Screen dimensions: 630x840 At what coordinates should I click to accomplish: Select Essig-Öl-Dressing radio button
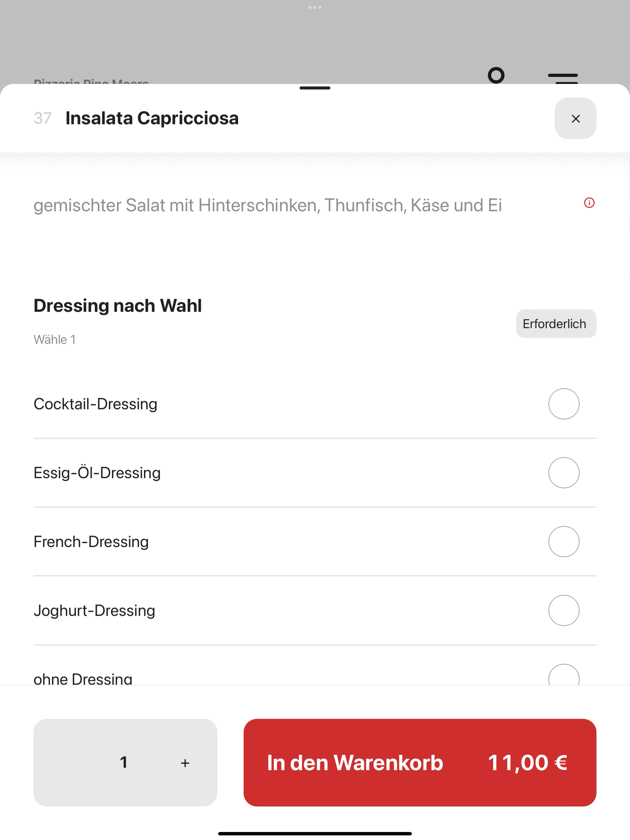point(564,472)
